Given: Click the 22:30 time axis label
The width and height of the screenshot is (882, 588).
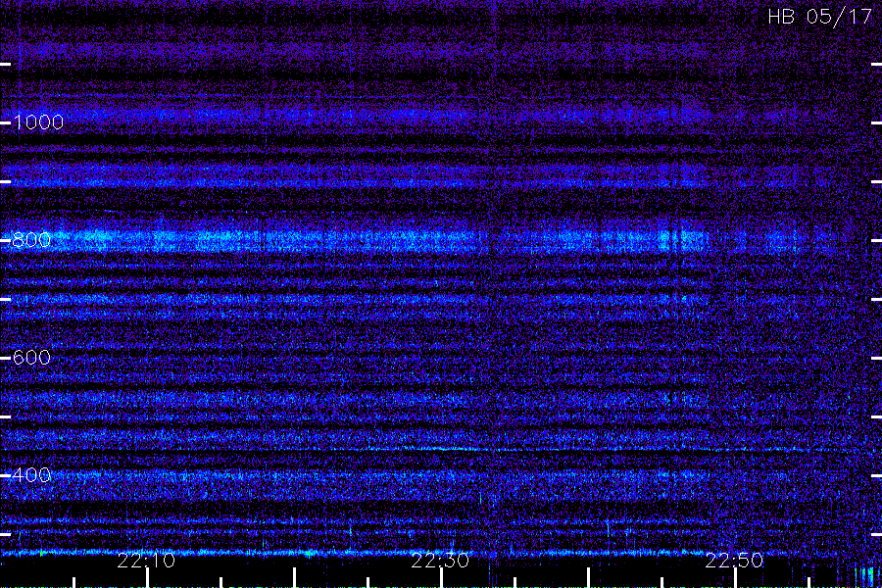Looking at the screenshot, I should click(440, 561).
